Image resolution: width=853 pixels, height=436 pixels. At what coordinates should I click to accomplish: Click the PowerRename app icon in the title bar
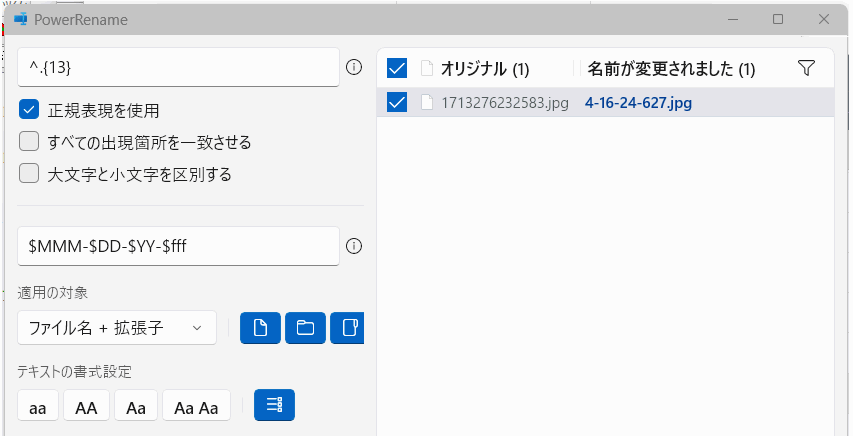click(x=21, y=19)
